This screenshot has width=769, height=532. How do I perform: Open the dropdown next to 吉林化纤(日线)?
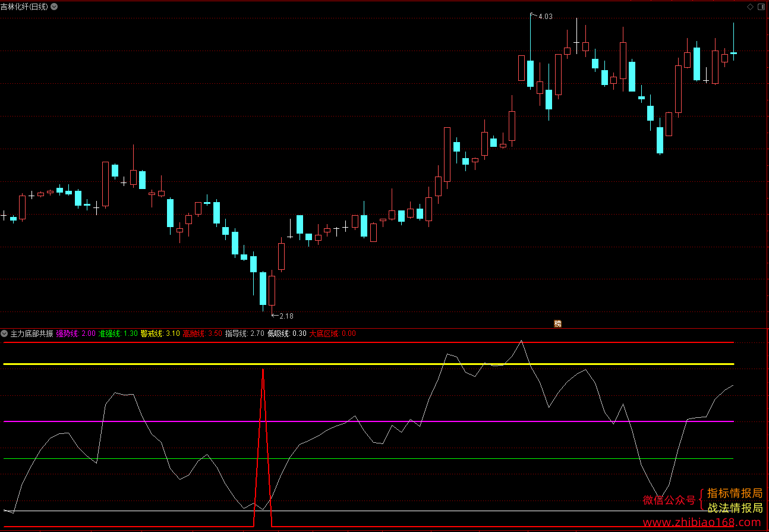(x=55, y=7)
